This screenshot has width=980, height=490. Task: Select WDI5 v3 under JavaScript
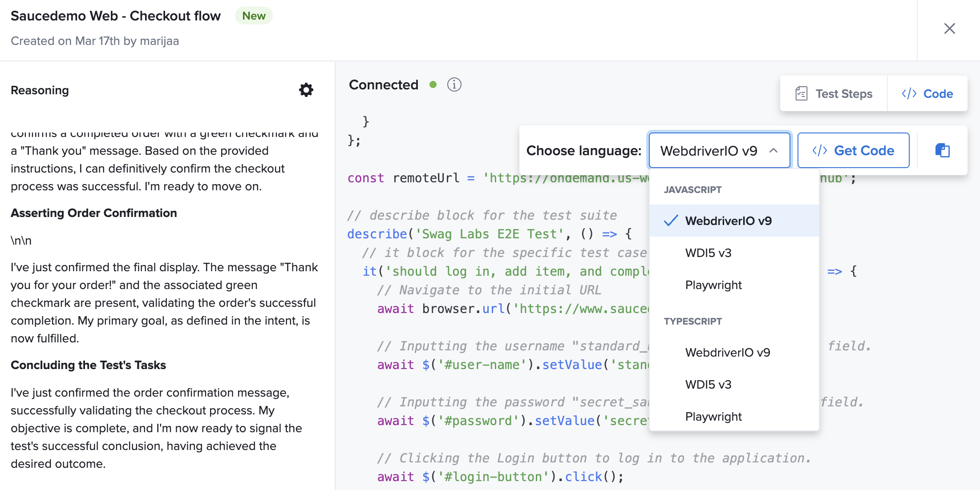coord(734,253)
